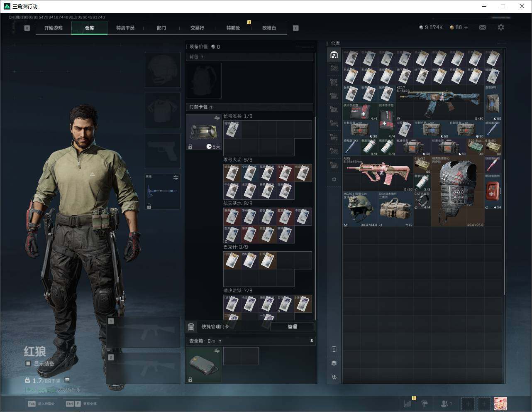Image resolution: width=532 pixels, height=412 pixels.
Task: Click the help icon beside 安全箱
Action: (x=220, y=341)
